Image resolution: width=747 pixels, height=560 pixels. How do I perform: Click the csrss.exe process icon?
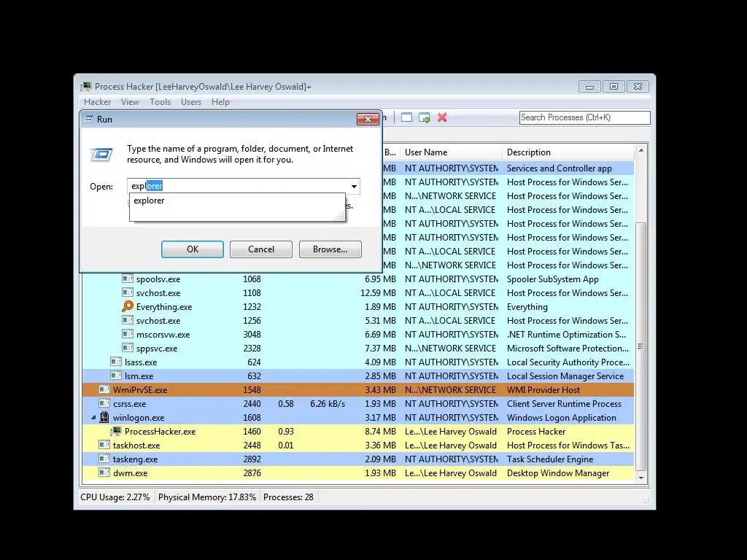(104, 403)
